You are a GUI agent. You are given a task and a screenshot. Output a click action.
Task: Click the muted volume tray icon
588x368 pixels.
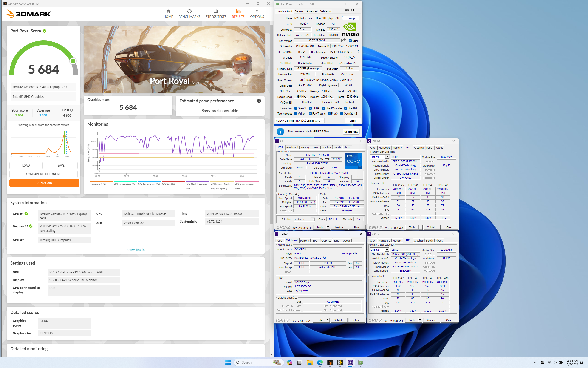[555, 362]
